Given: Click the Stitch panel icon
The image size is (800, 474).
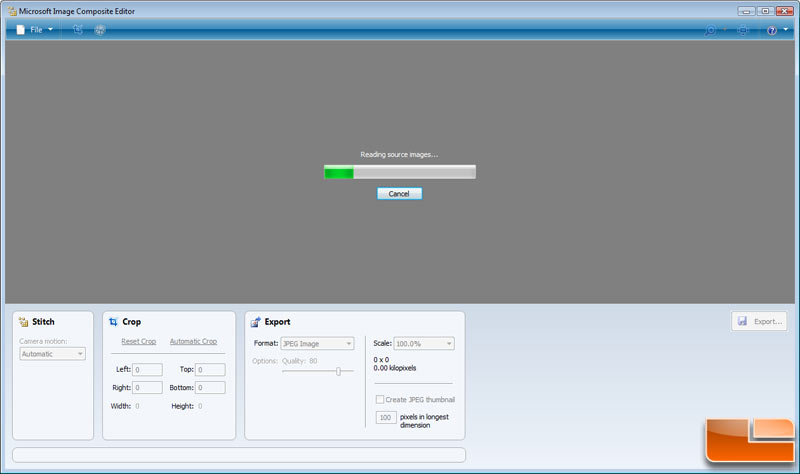Looking at the screenshot, I should (x=23, y=322).
